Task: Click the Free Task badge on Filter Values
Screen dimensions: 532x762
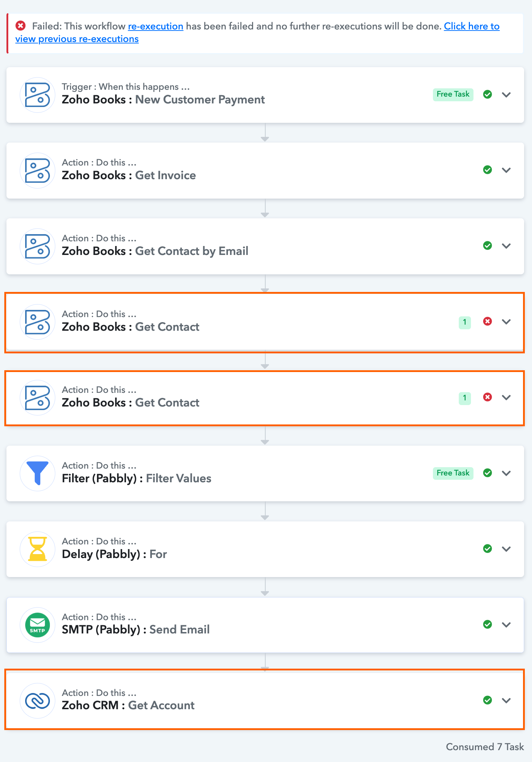Action: pyautogui.click(x=453, y=473)
